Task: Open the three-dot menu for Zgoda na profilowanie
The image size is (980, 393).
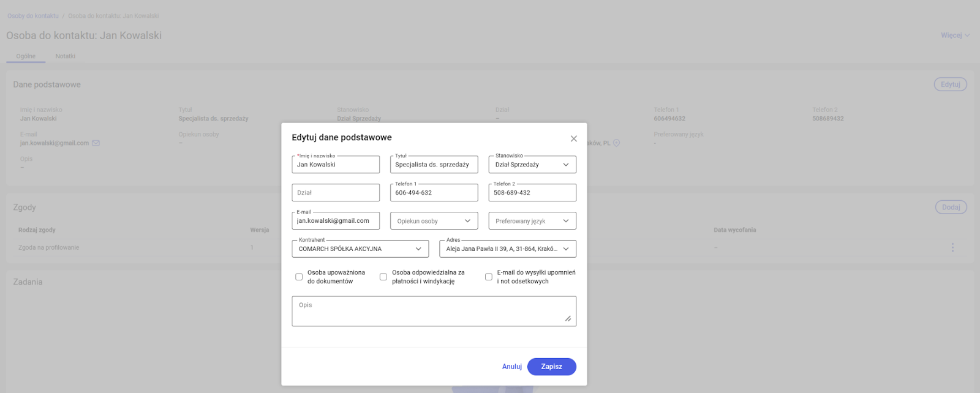Action: (952, 247)
